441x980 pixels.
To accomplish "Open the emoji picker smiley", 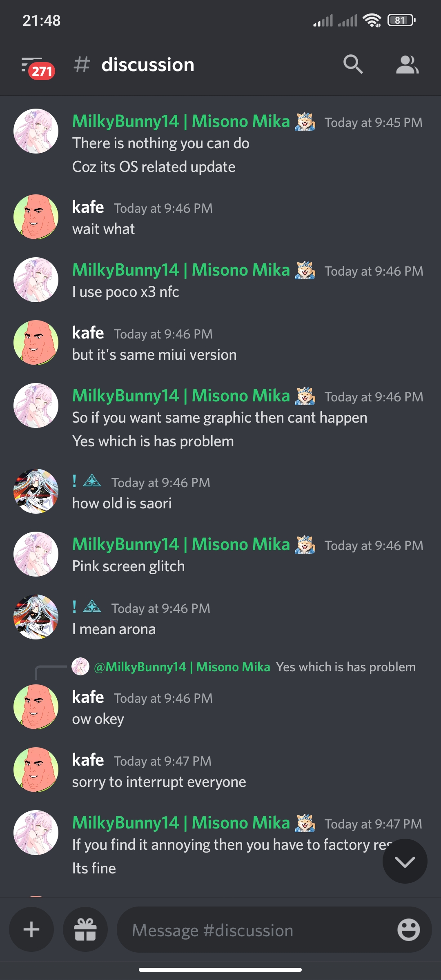I will pos(408,930).
